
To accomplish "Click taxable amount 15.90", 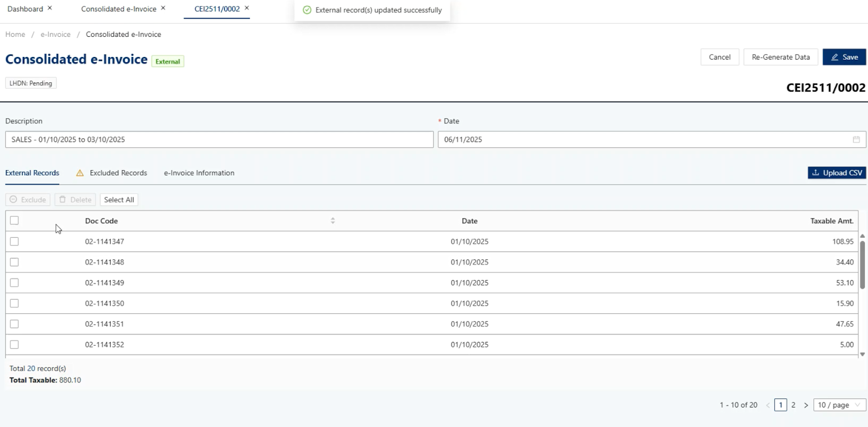I will [x=845, y=303].
